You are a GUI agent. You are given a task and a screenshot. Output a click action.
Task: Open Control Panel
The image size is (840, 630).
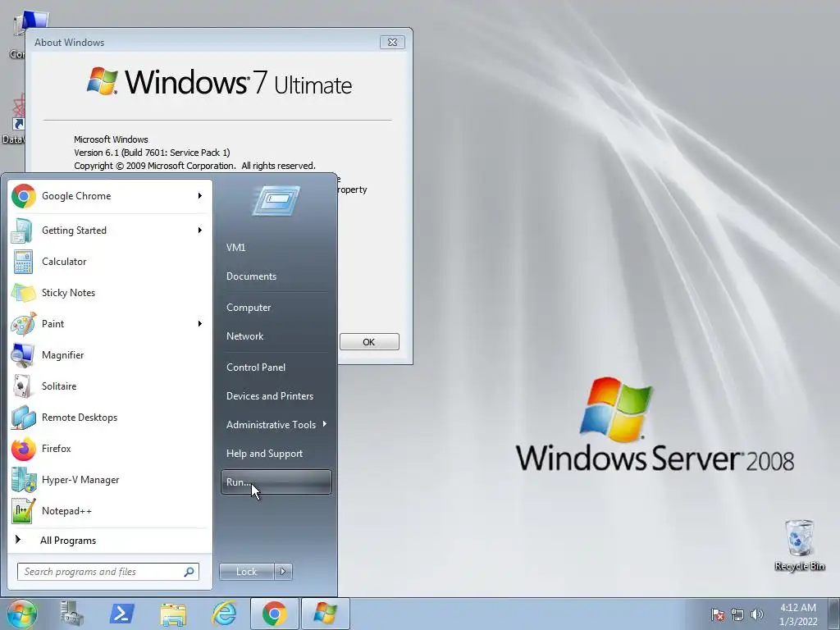click(276, 367)
